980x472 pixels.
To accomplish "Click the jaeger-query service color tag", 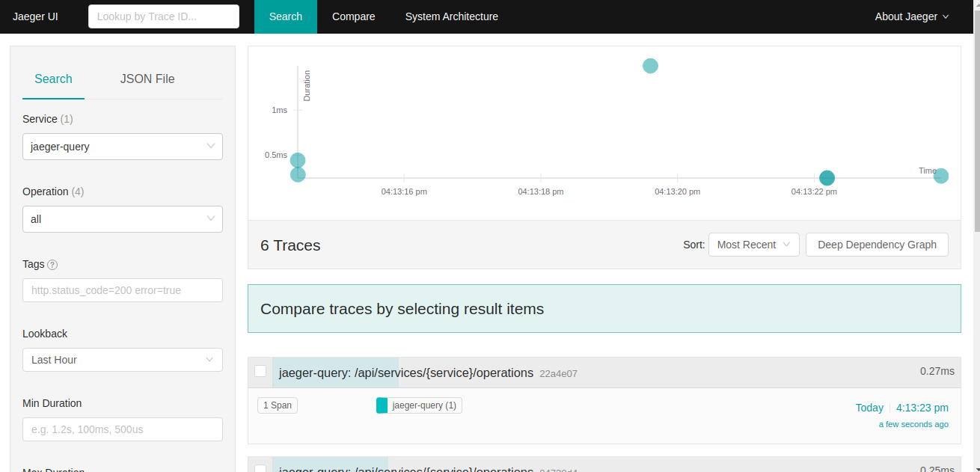I will (x=382, y=405).
